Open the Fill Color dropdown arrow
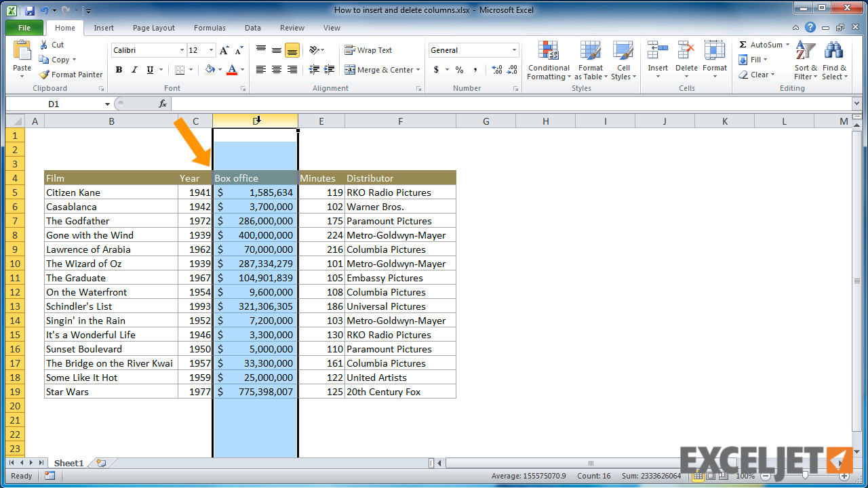Screen dimensions: 868x488 (222, 70)
